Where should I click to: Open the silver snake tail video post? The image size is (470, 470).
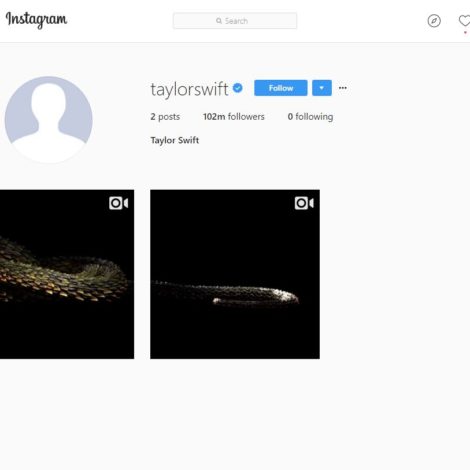pos(235,274)
